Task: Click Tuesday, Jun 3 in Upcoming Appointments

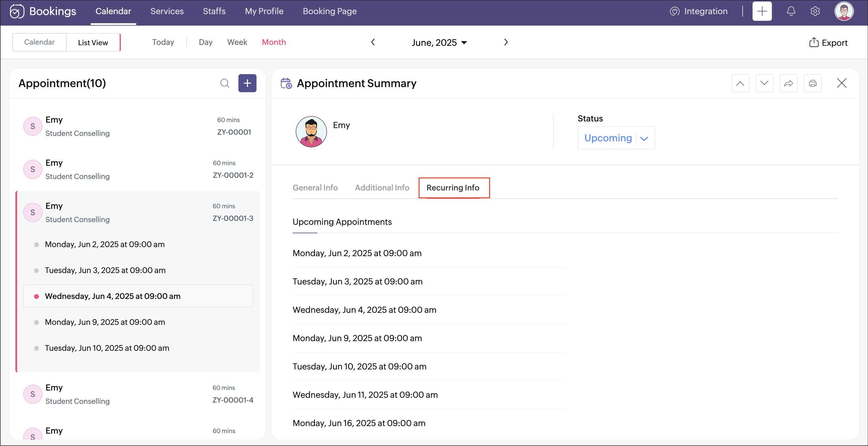Action: tap(357, 282)
